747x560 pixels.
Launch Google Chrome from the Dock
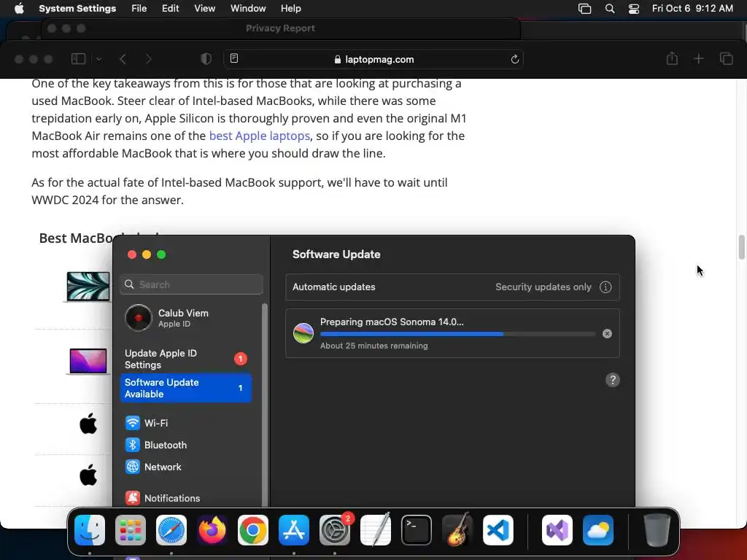[x=253, y=530]
